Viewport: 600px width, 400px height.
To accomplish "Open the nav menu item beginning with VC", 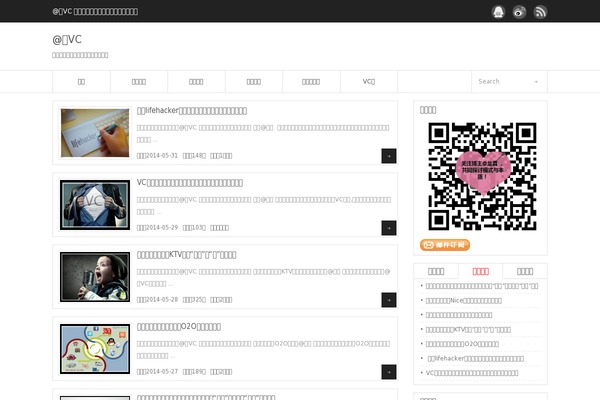I will tap(369, 82).
